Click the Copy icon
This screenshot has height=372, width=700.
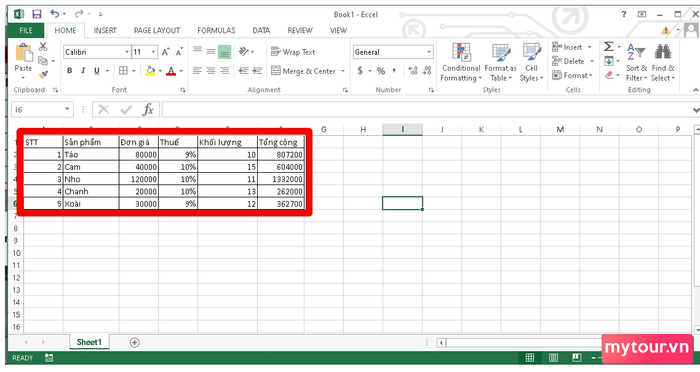coord(43,60)
